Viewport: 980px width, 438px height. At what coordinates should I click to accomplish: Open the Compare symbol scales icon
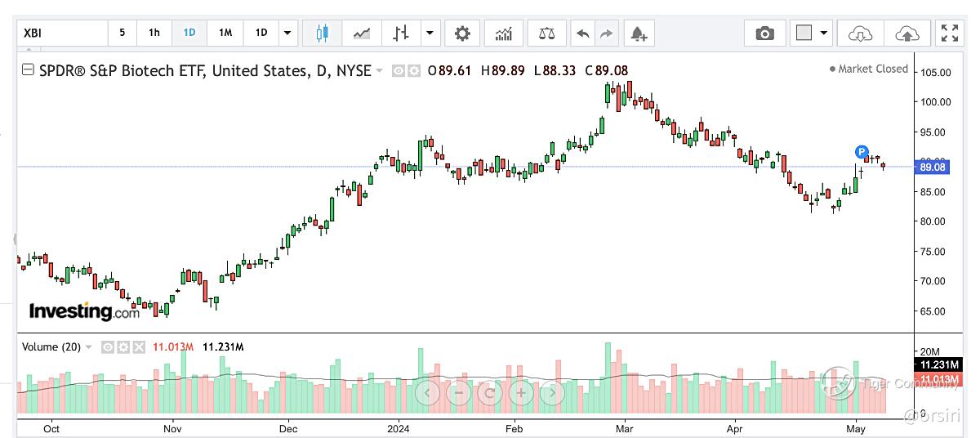pyautogui.click(x=546, y=33)
